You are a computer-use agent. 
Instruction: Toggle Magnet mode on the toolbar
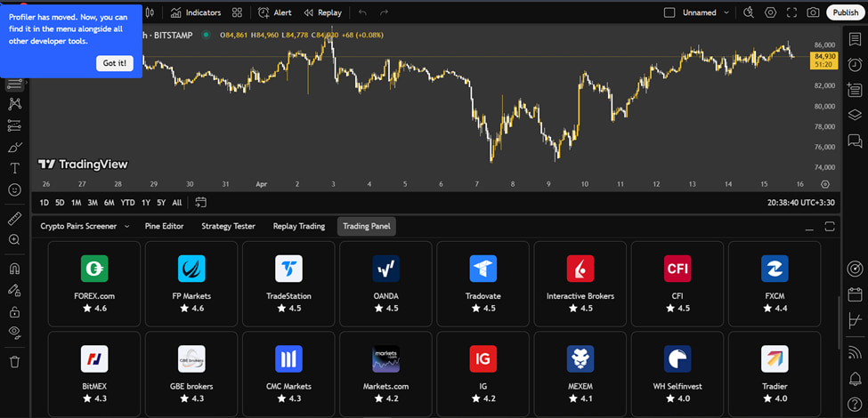tap(14, 268)
